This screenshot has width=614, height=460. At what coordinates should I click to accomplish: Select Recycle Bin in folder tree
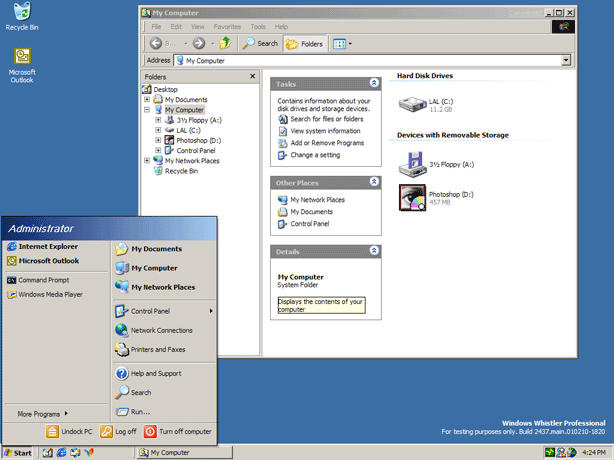(x=176, y=171)
